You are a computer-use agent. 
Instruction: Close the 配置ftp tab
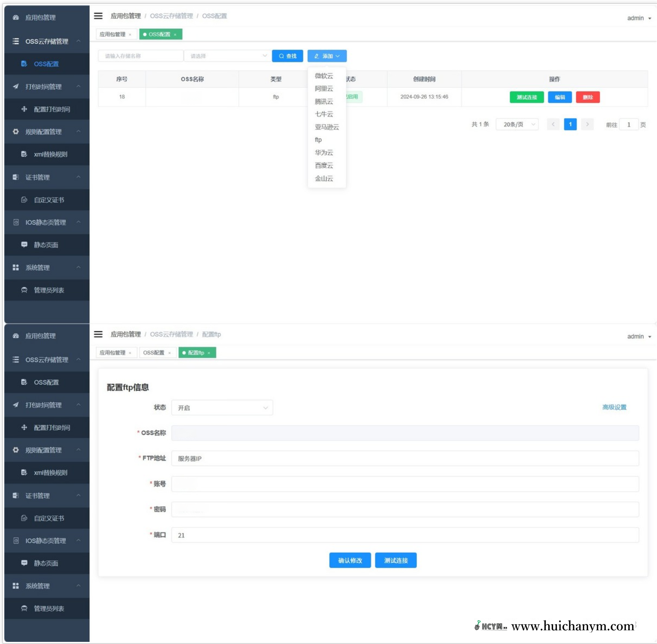pyautogui.click(x=209, y=353)
